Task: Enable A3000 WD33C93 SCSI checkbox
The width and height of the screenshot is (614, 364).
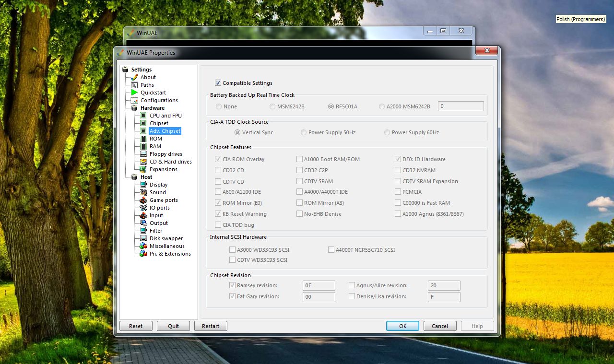Action: (233, 250)
